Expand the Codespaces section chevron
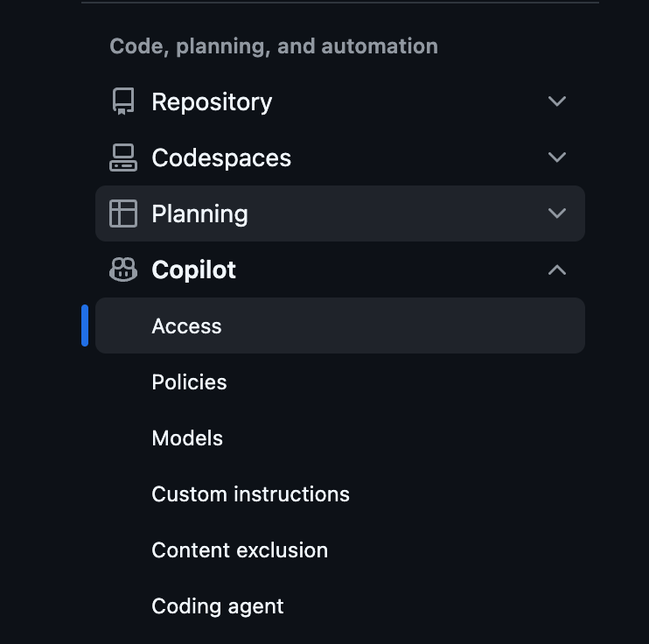This screenshot has height=644, width=649. (557, 157)
